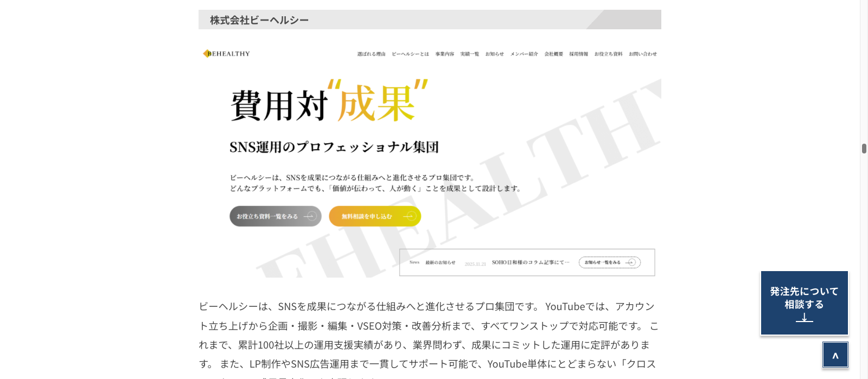The width and height of the screenshot is (868, 379).
Task: Click the 発注先について相談する floating button
Action: pos(804,303)
